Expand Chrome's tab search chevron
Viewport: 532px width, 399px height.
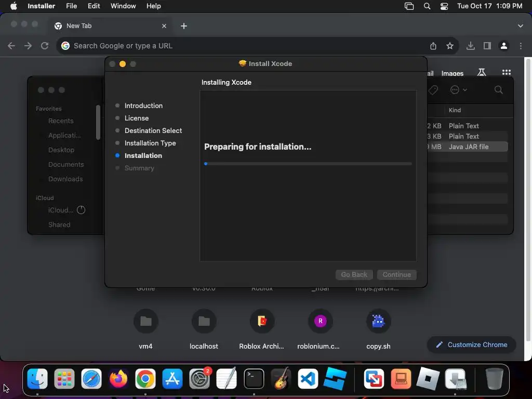(x=521, y=26)
